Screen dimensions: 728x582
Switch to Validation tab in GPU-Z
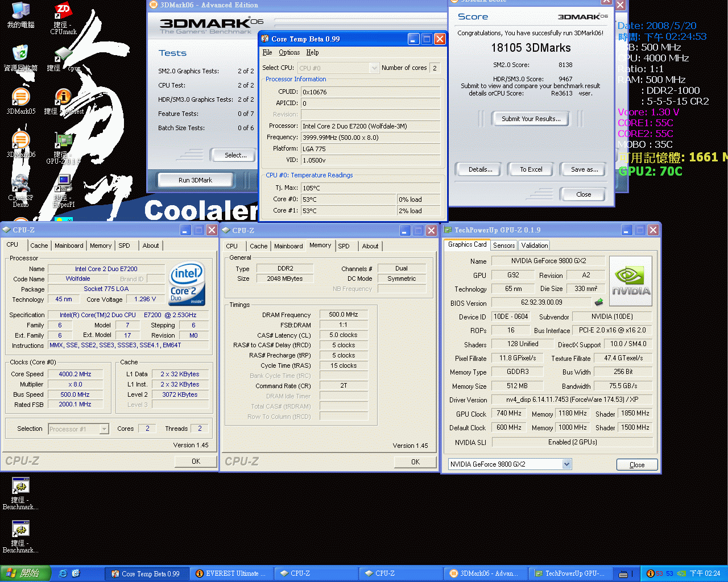535,245
